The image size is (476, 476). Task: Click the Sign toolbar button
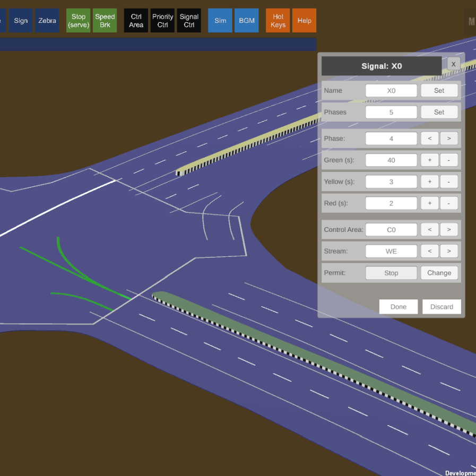(x=21, y=21)
